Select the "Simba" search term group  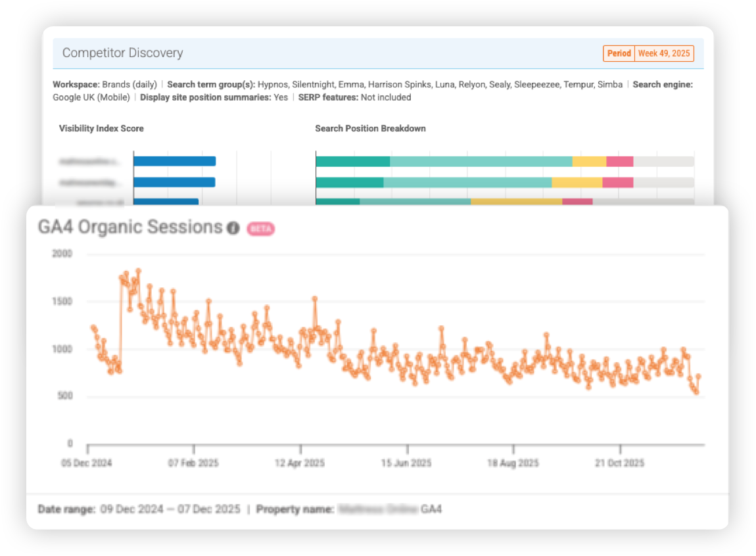(x=611, y=84)
